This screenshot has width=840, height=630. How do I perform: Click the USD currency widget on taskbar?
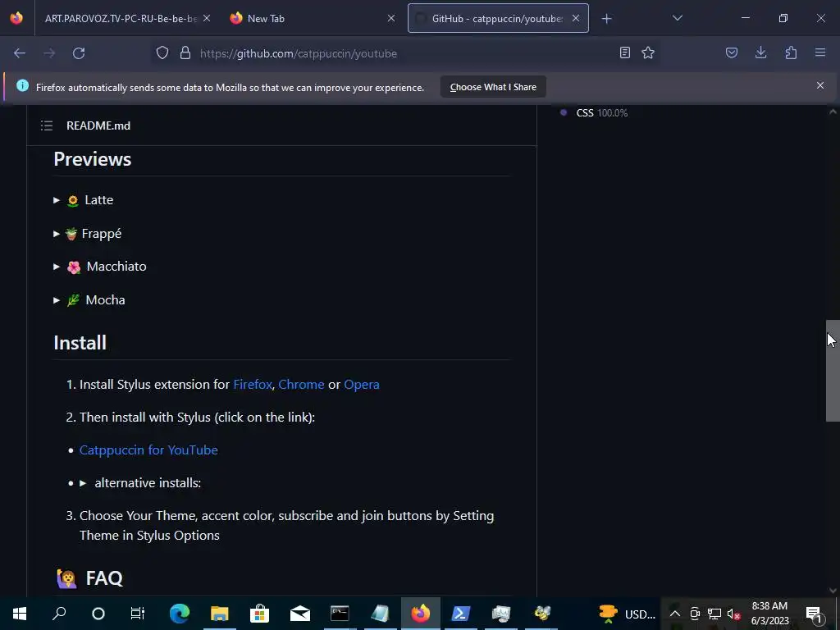pyautogui.click(x=627, y=614)
